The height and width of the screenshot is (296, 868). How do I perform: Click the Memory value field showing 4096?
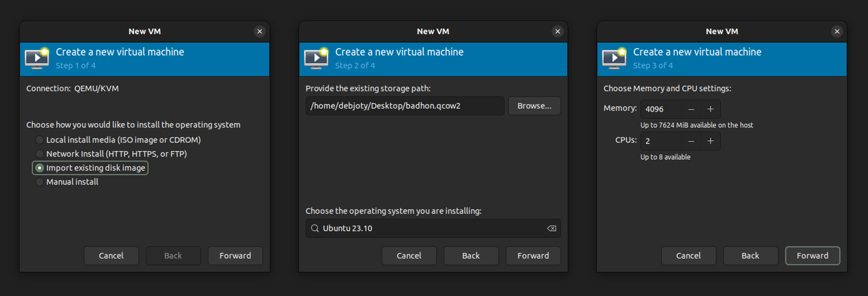(661, 109)
